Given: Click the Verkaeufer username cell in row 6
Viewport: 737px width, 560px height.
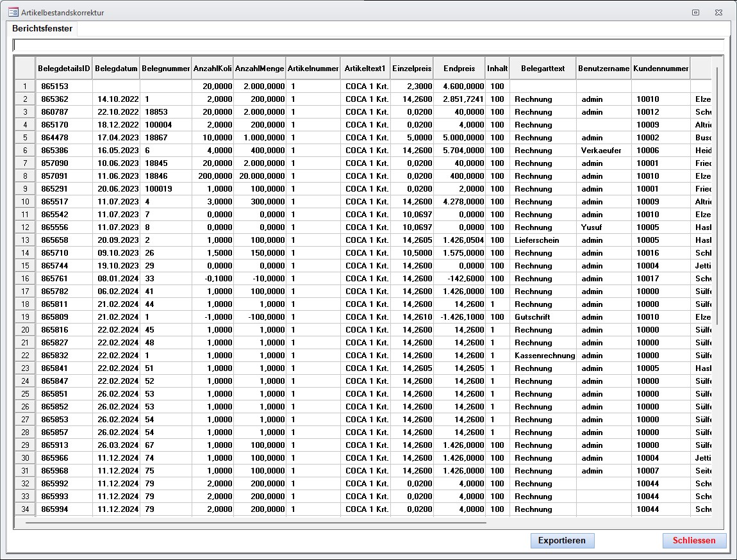Looking at the screenshot, I should 602,151.
